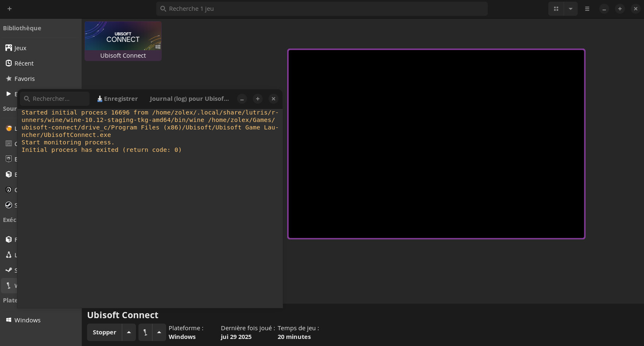Select the Windows platform filter
The width and height of the screenshot is (644, 346).
tap(27, 320)
